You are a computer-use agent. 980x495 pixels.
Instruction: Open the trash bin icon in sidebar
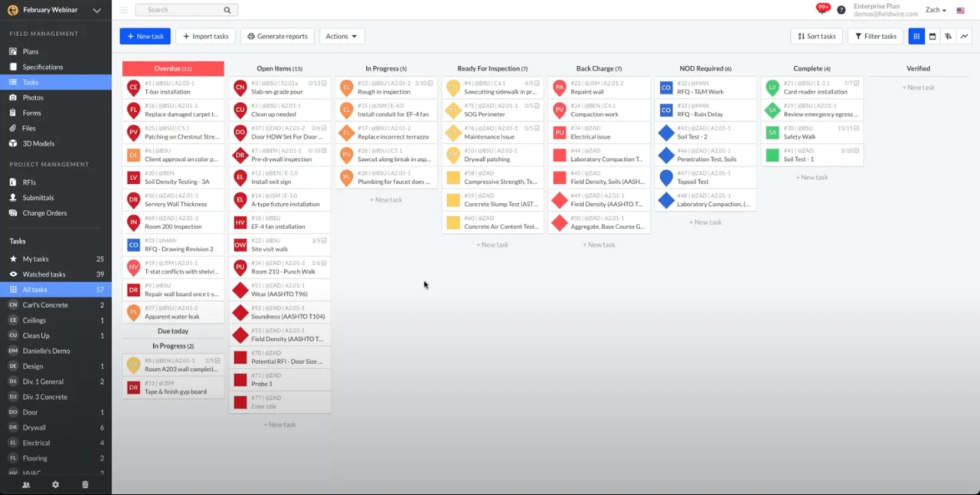coord(85,484)
